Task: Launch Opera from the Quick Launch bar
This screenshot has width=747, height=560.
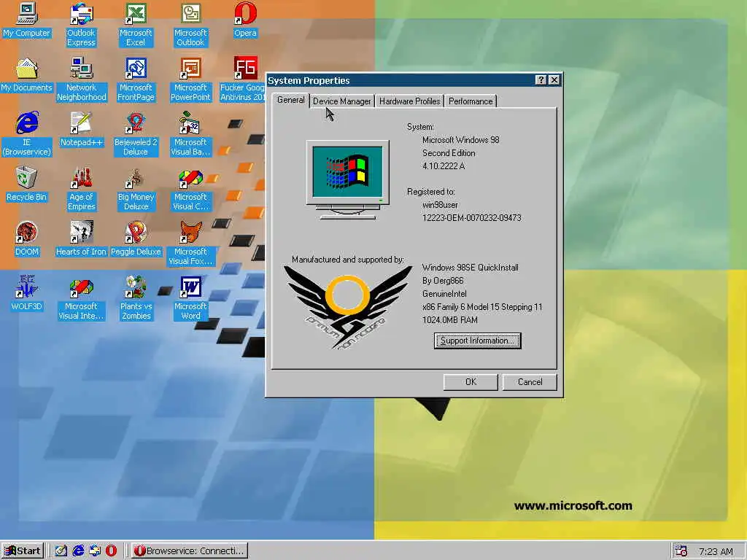Action: click(111, 551)
